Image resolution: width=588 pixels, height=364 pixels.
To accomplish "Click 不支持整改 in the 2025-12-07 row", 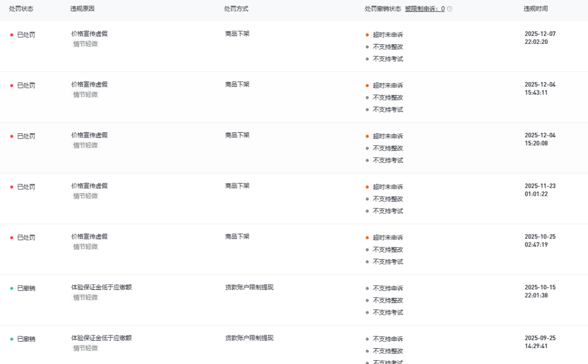I will pyautogui.click(x=387, y=47).
